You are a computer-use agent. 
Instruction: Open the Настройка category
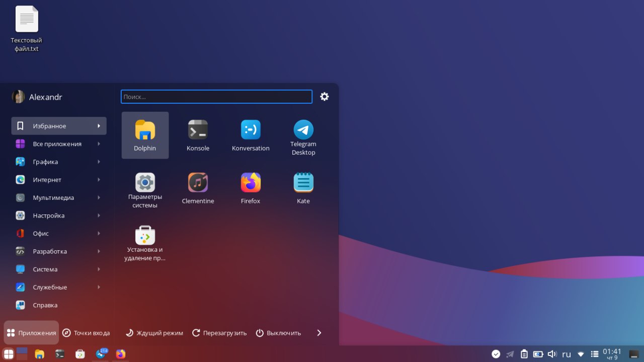59,215
